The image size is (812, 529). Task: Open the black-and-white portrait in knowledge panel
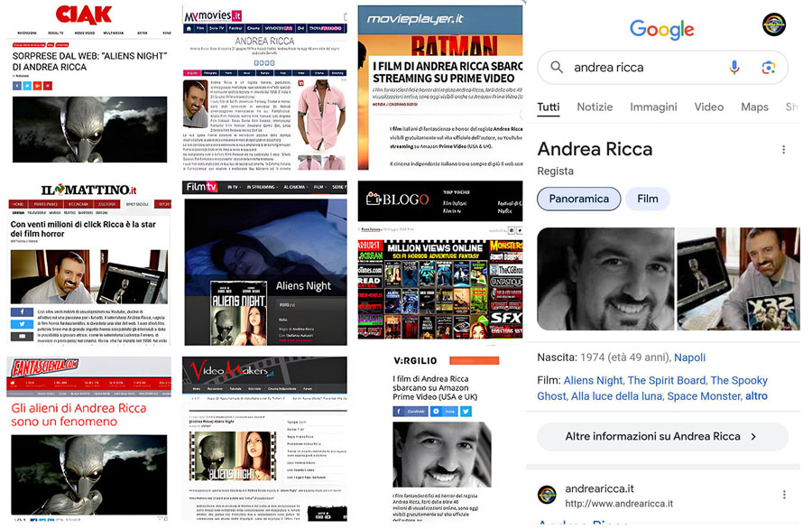(x=605, y=279)
